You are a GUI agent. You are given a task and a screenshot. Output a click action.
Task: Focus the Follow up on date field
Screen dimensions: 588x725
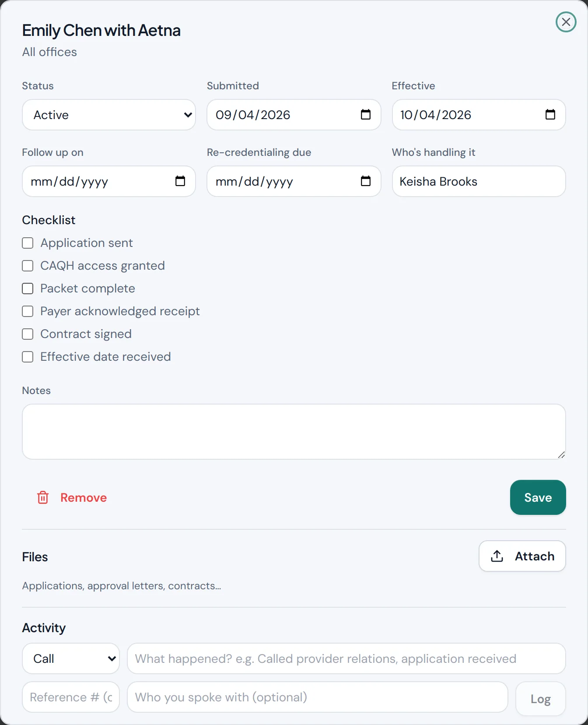coord(109,181)
